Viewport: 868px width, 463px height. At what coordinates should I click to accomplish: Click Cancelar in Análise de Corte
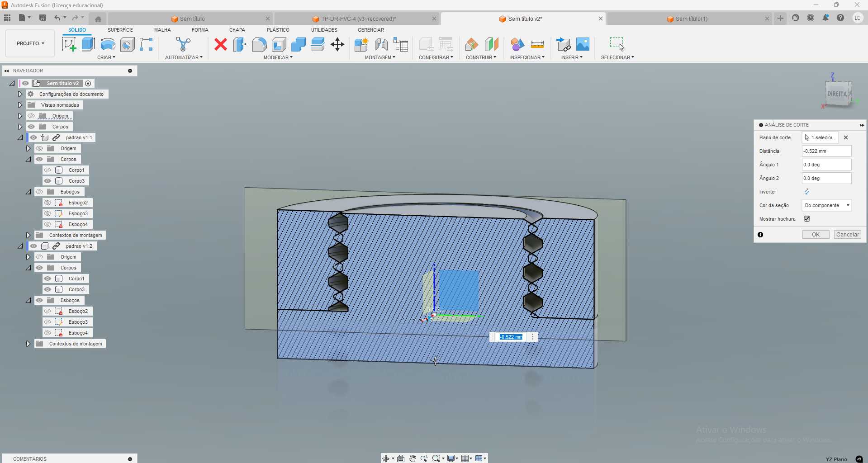[x=847, y=235]
